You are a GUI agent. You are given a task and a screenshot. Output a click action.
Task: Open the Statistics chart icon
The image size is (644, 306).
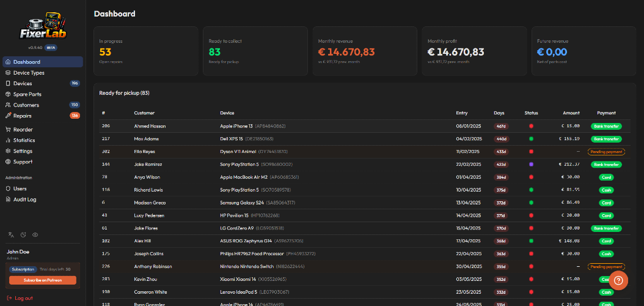click(8, 140)
